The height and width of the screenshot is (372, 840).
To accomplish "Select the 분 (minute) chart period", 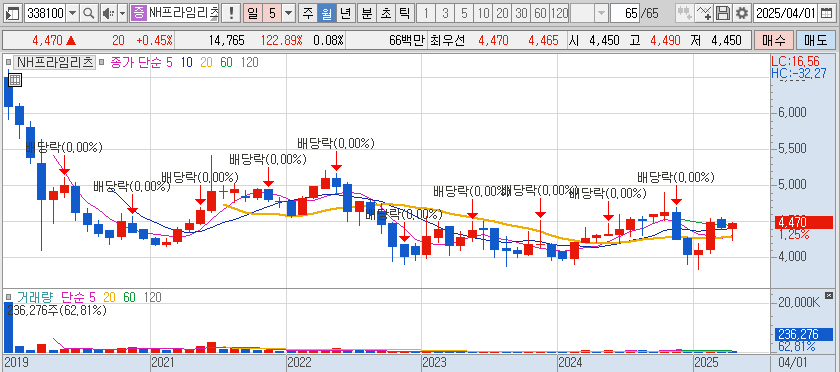I will (x=366, y=13).
